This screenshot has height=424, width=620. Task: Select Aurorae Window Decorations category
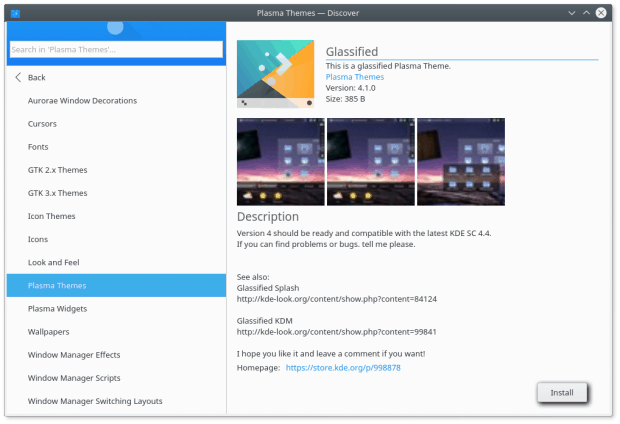pyautogui.click(x=82, y=101)
